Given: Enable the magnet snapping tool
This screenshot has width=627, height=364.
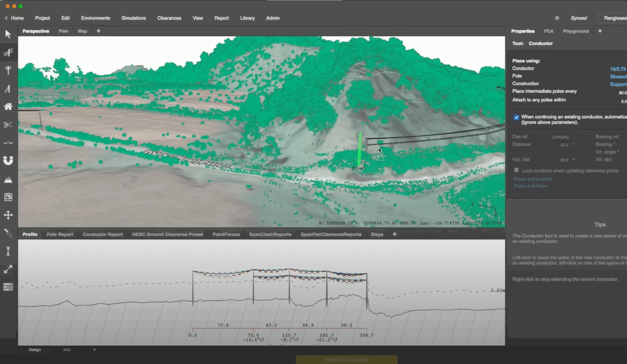Looking at the screenshot, I should 8,160.
